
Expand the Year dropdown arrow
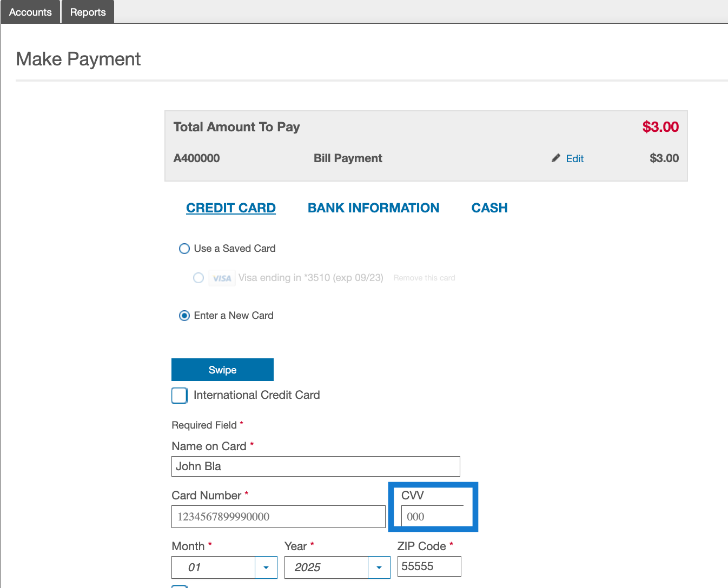click(x=379, y=567)
